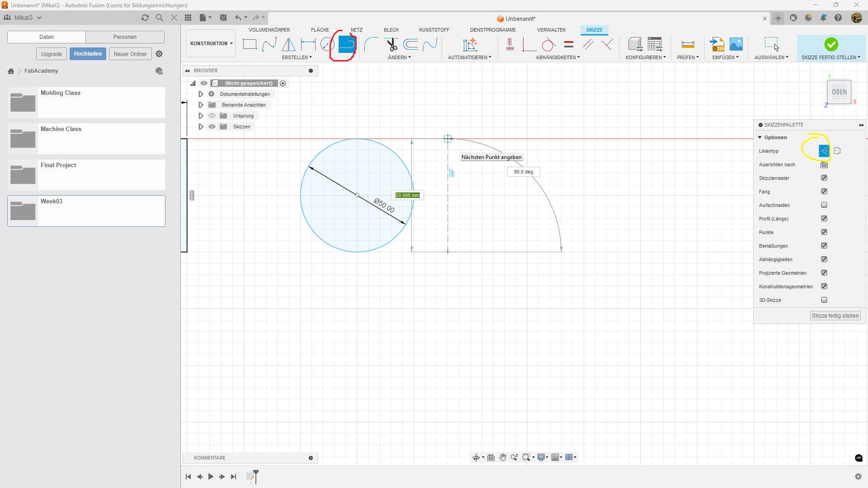Click the Ausrichten nach look-at icon
The height and width of the screenshot is (488, 868).
824,164
